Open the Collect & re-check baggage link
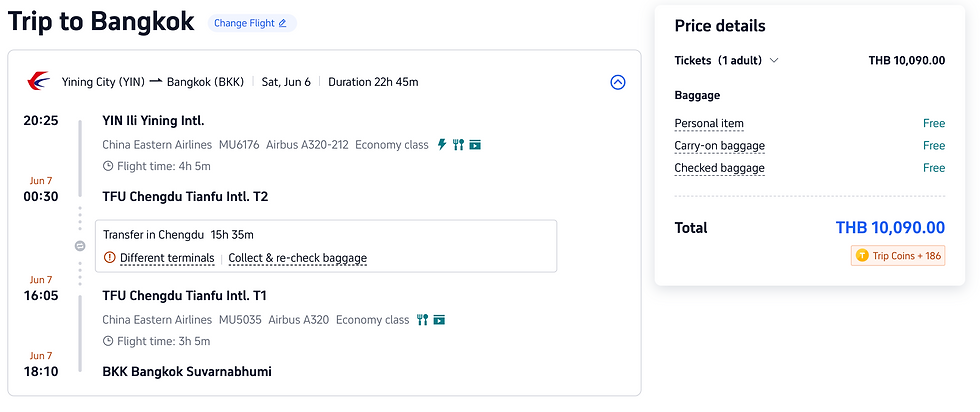This screenshot has width=980, height=412. coord(297,258)
